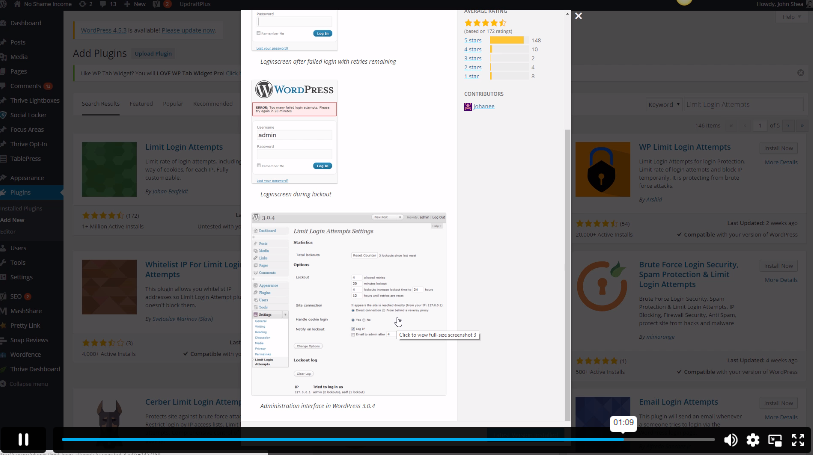View the Limit Login Attempts settings screenshot
Viewport: 813px width, 455px height.
(x=348, y=304)
